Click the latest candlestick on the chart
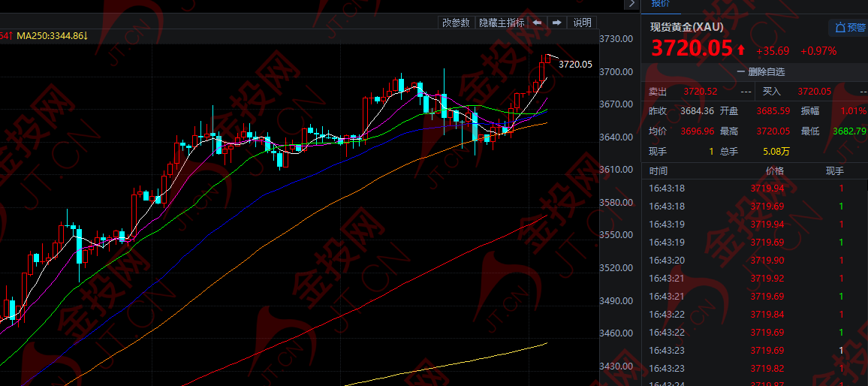The width and height of the screenshot is (868, 386). pos(548,59)
